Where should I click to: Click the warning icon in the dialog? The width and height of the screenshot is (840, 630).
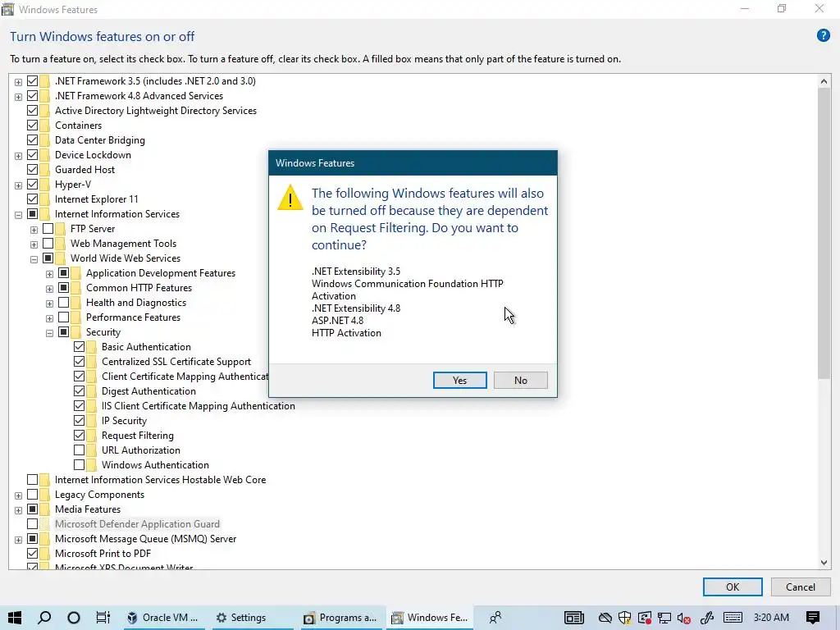[x=290, y=199]
